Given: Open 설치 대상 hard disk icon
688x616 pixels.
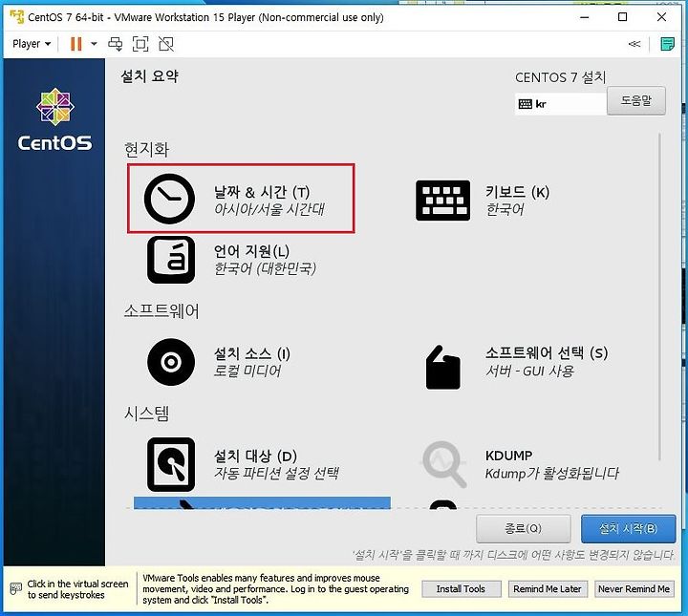Looking at the screenshot, I should (171, 464).
